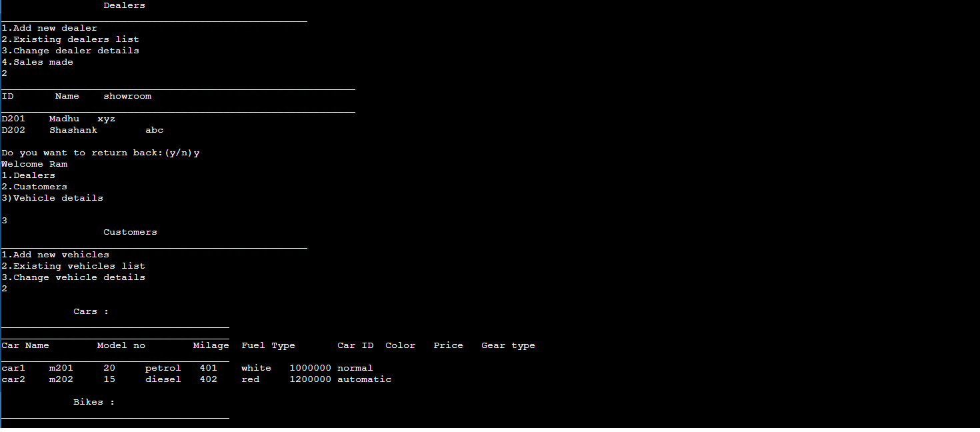Click the 'Fuel Type' column header

(x=268, y=345)
